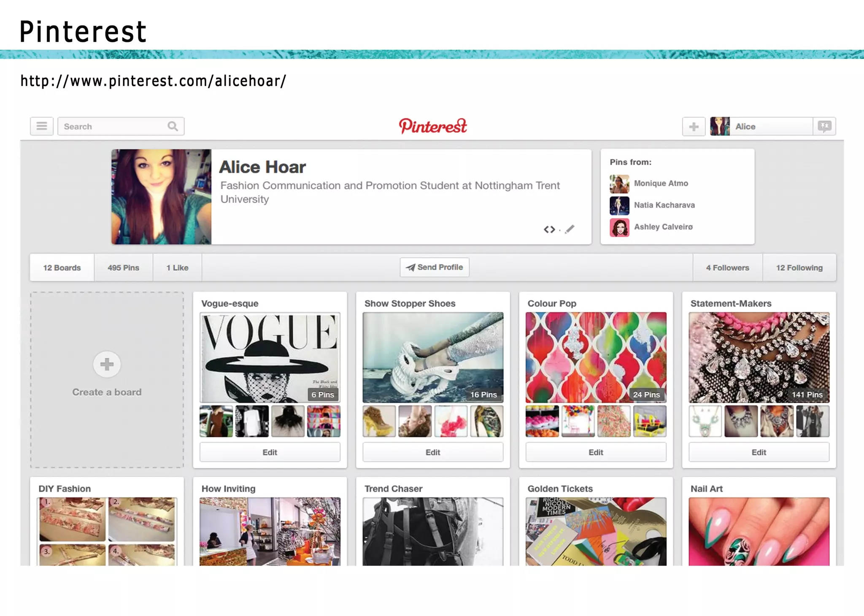The height and width of the screenshot is (616, 864).
Task: Click the Pinterest logo
Action: [x=433, y=126]
